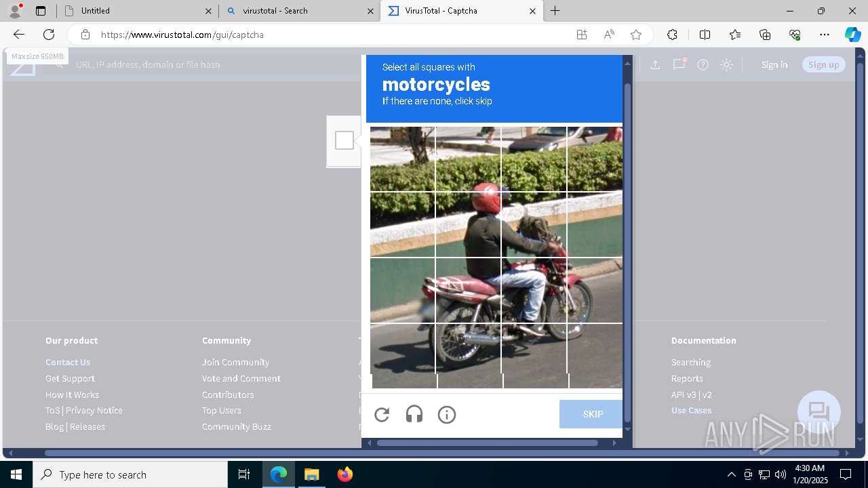Viewport: 868px width, 488px height.
Task: Refresh the page in Edge
Action: tap(49, 35)
